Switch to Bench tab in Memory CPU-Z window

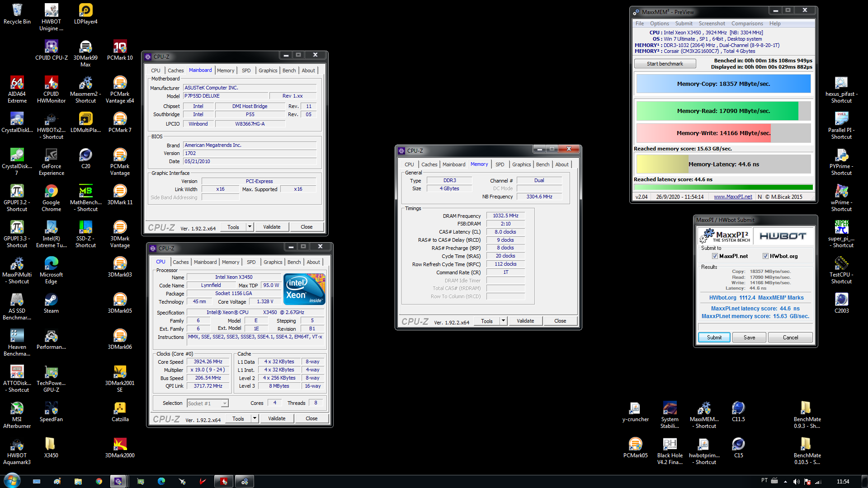point(542,164)
